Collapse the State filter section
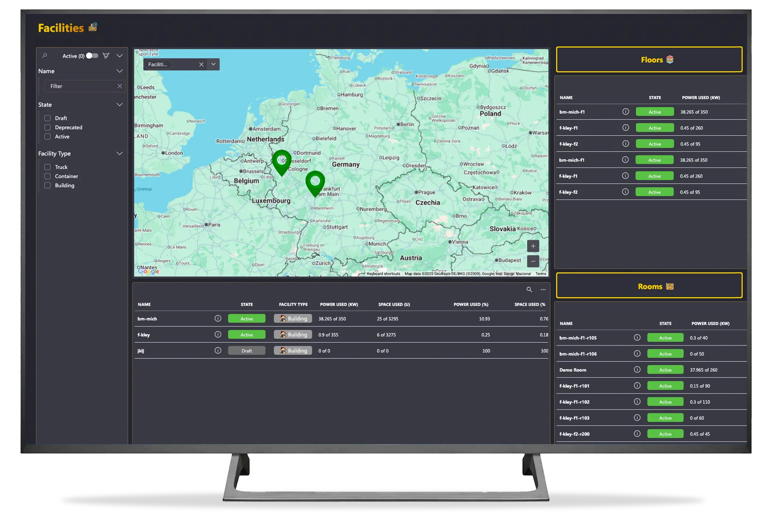 click(119, 104)
